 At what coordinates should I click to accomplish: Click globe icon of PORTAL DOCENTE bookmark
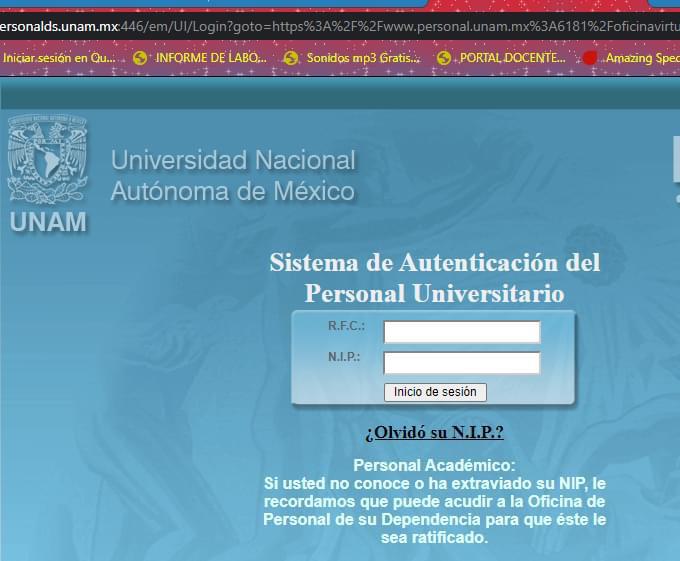click(444, 58)
